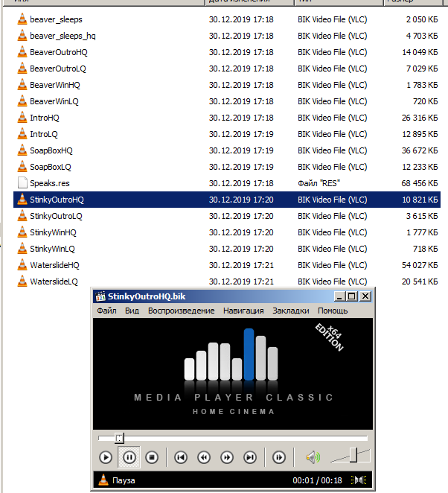Screen dimensions: 448x493
Task: Close the StinkyOutroHQ.bik player window
Action: tap(365, 296)
